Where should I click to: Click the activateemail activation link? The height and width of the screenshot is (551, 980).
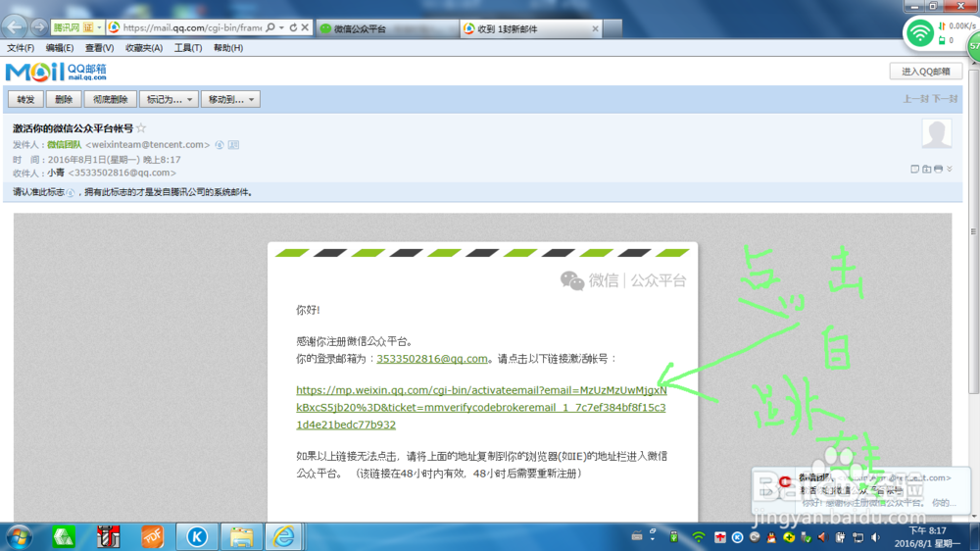pyautogui.click(x=481, y=407)
